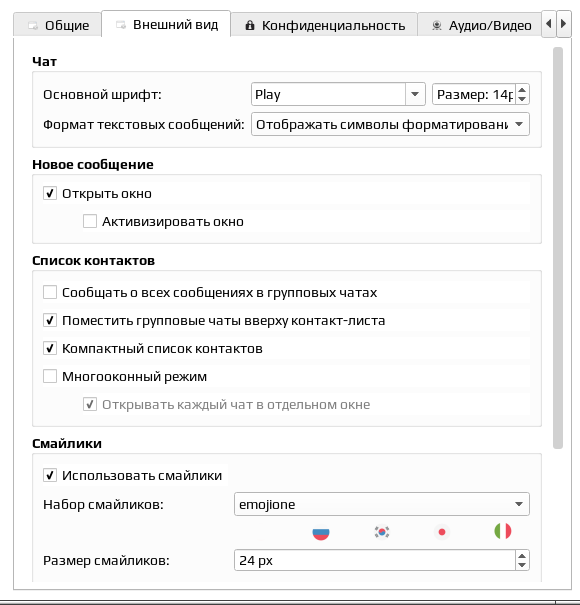Image resolution: width=580 pixels, height=605 pixels.
Task: Click the lock icon on Конфиденциальность tab
Action: click(250, 25)
